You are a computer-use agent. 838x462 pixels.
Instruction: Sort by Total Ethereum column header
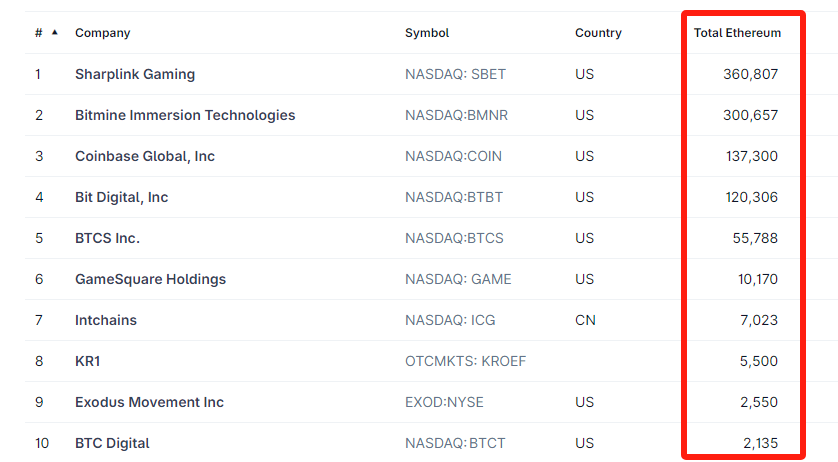click(x=737, y=33)
